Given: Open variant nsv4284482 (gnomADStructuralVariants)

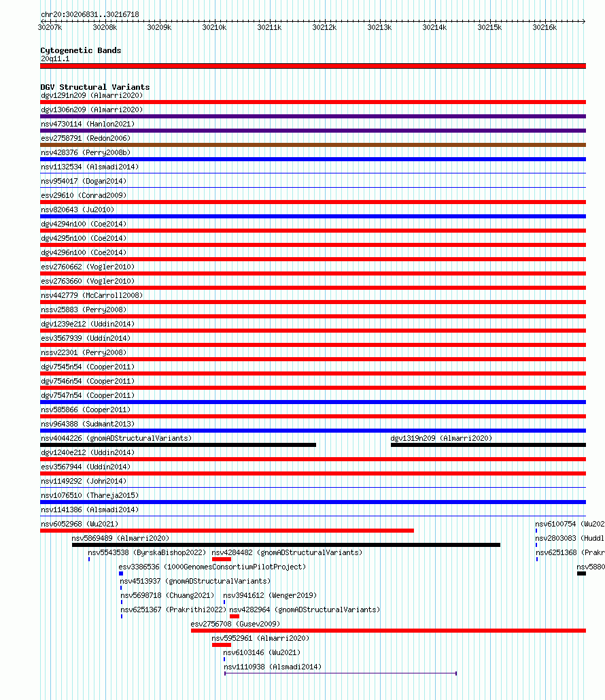Looking at the screenshot, I should (287, 552).
